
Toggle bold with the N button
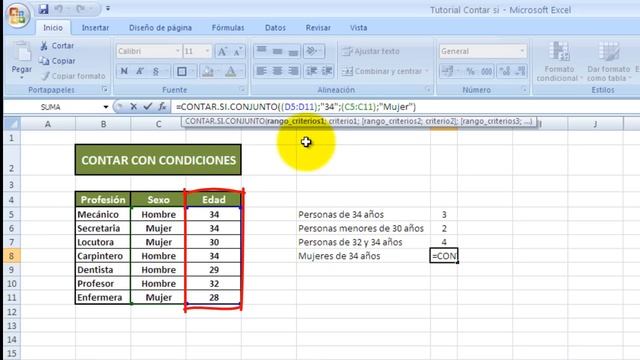coord(124,71)
